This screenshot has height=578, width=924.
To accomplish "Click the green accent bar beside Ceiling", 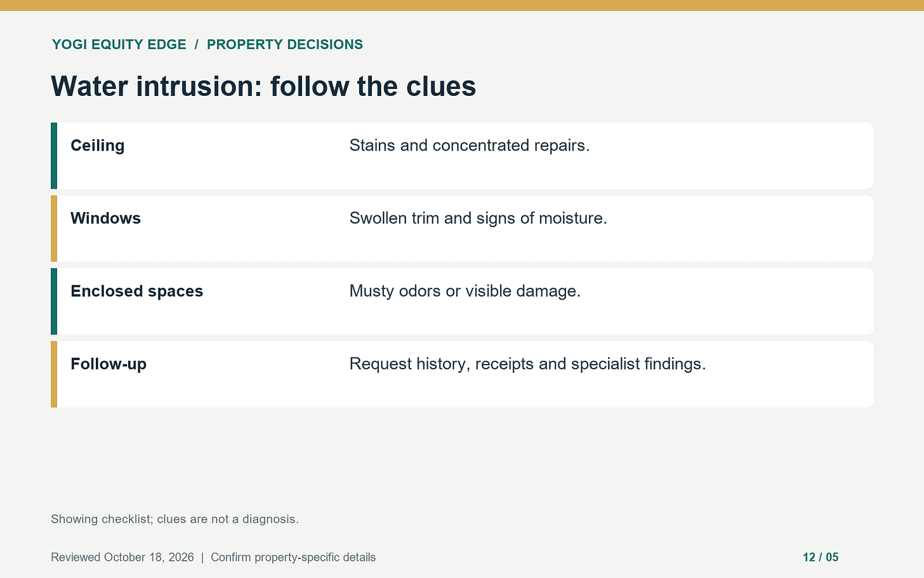I will (54, 156).
